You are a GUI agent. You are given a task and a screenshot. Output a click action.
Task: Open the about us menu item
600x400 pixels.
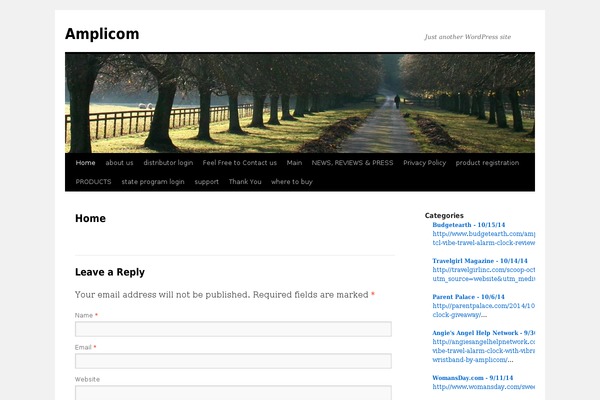pos(119,163)
